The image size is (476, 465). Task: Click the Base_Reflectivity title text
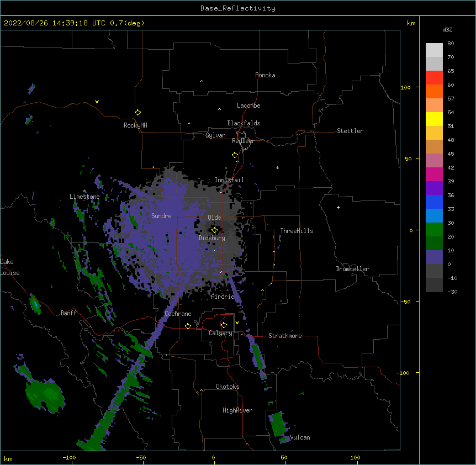click(238, 8)
